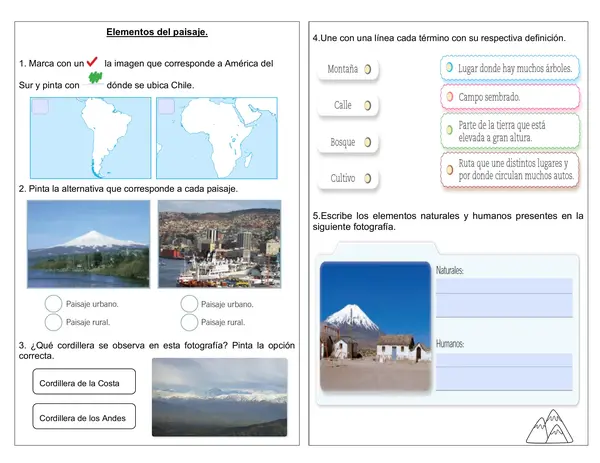Select 'Paisaje rural' under the volcano photo
Screen dimensions: 600x463
tap(53, 322)
